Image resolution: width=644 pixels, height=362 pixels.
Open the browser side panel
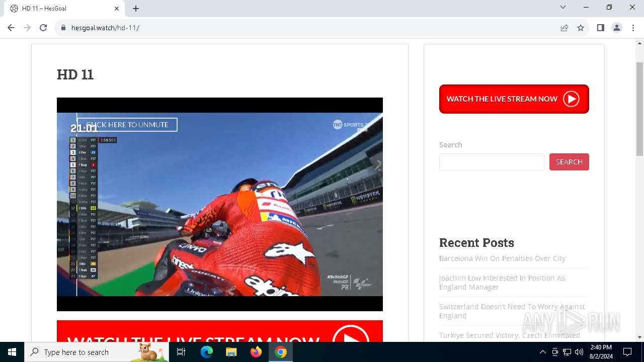point(601,28)
